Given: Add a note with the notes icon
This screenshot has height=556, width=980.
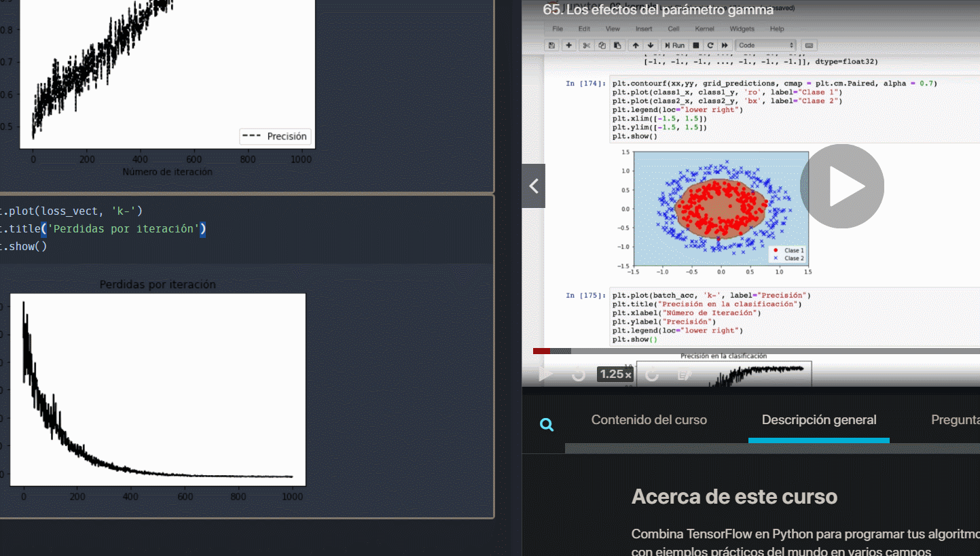Looking at the screenshot, I should tap(685, 374).
